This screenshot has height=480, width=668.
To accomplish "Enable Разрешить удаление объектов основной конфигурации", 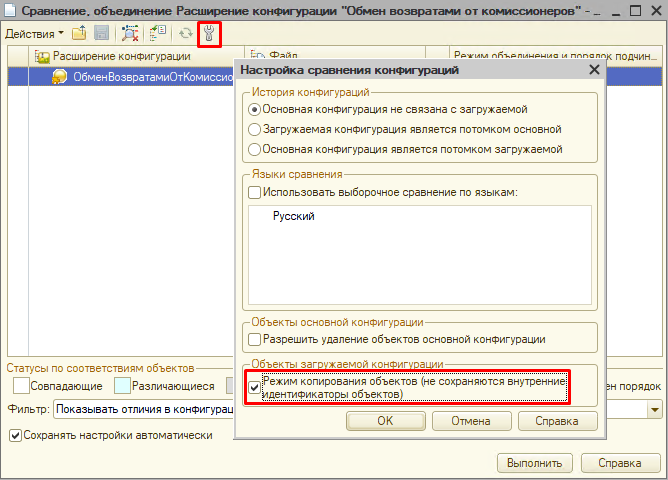I will pyautogui.click(x=254, y=339).
